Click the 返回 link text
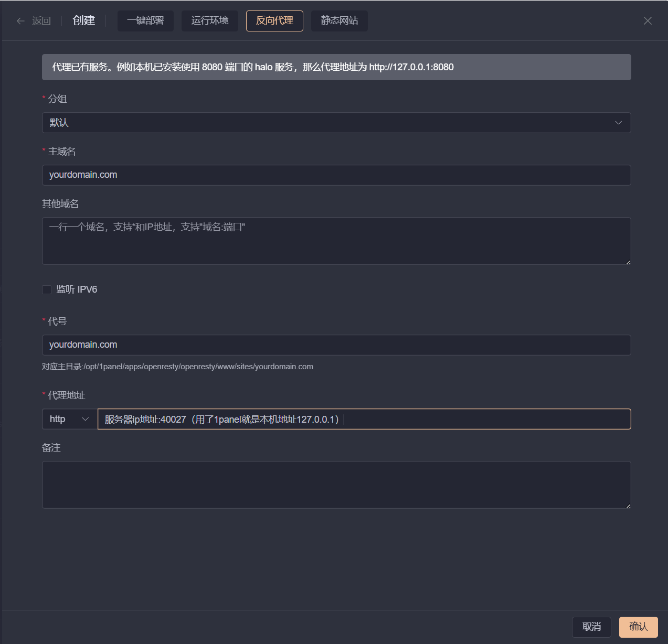 pos(41,21)
